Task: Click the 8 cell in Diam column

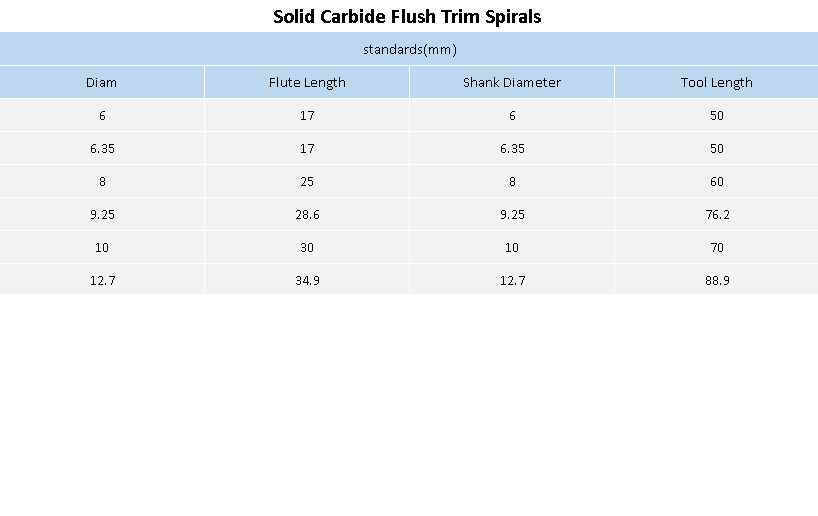Action: (x=102, y=181)
